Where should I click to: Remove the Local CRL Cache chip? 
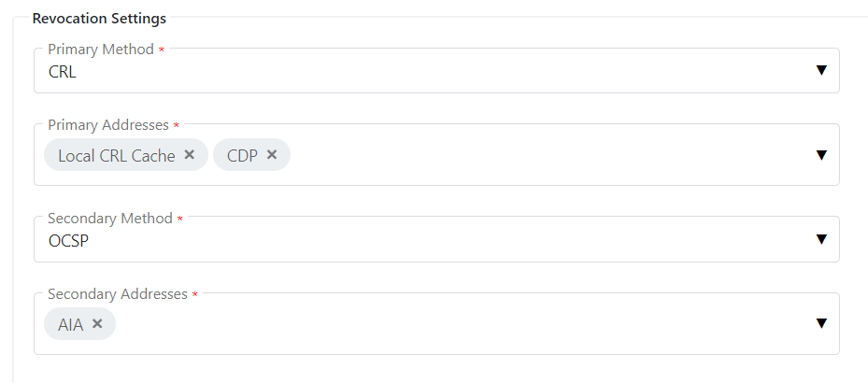(x=190, y=155)
